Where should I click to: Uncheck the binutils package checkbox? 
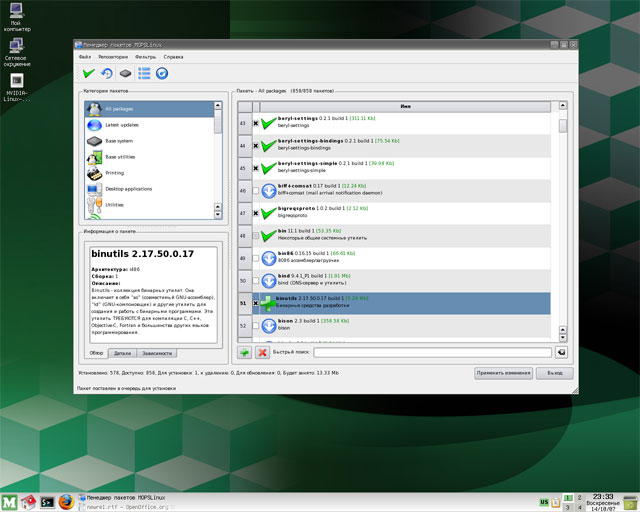[256, 303]
